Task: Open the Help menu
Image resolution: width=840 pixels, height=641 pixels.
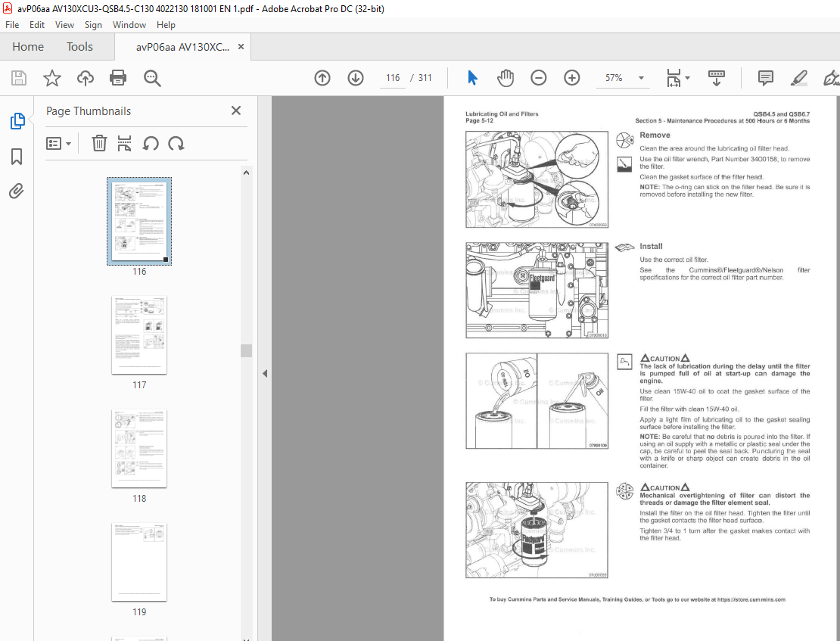Action: point(166,25)
